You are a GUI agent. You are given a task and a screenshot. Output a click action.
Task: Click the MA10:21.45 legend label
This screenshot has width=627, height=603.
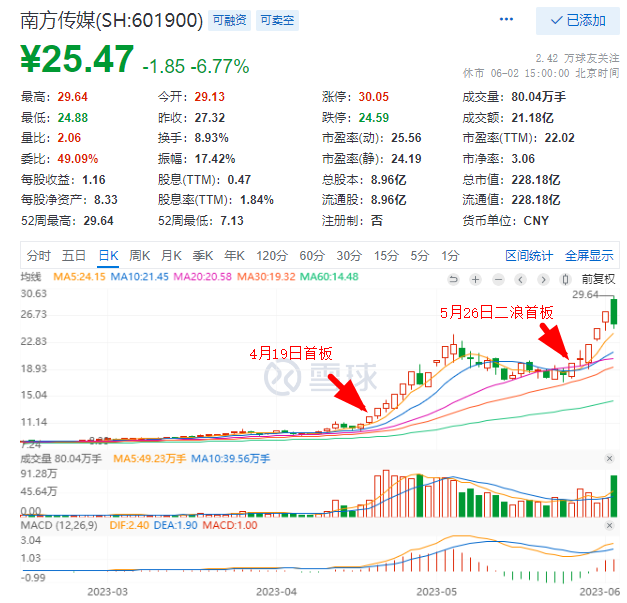click(139, 277)
